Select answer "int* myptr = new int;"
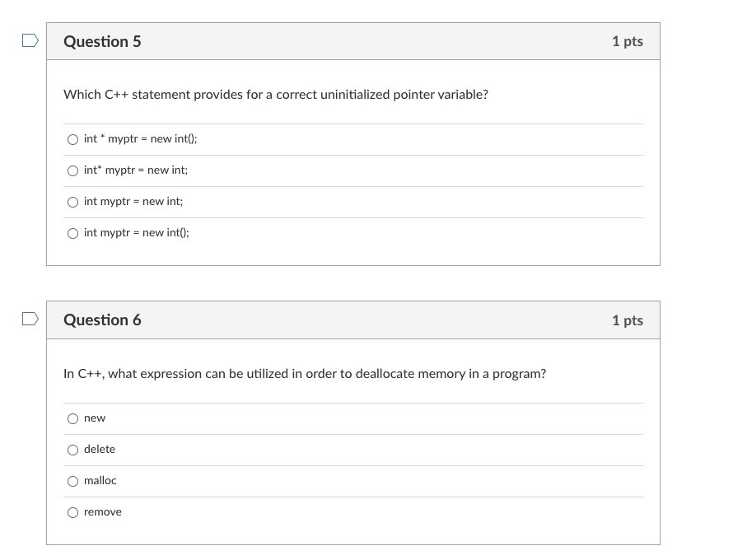733x560 pixels. 73,170
